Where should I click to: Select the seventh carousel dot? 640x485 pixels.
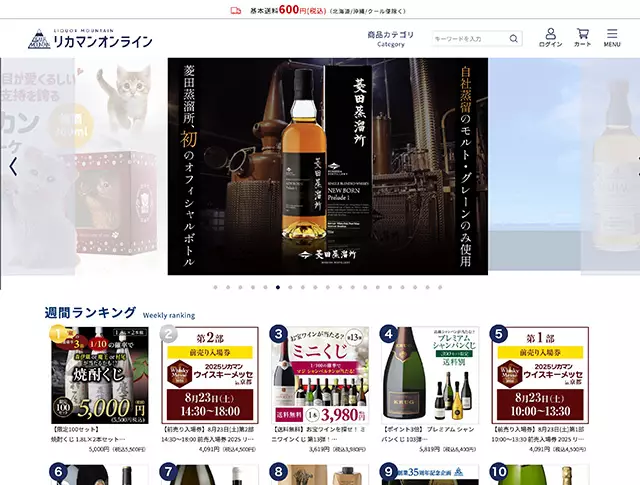[290, 287]
